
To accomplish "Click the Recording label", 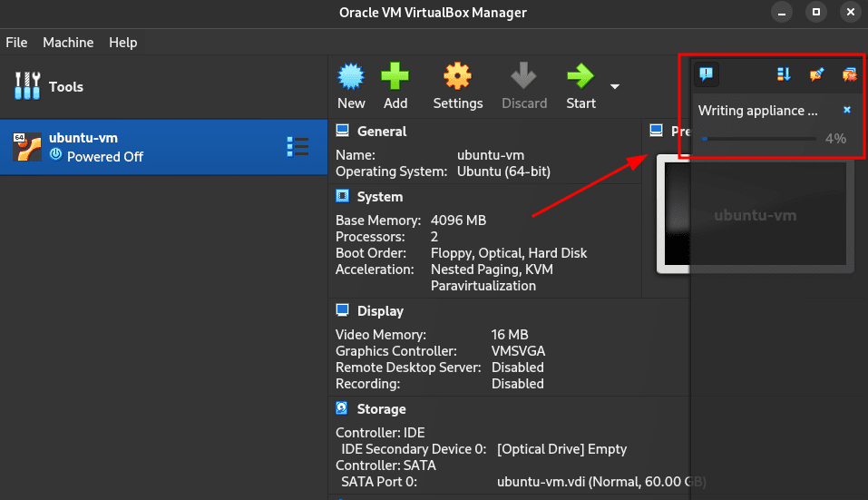I will [x=367, y=384].
